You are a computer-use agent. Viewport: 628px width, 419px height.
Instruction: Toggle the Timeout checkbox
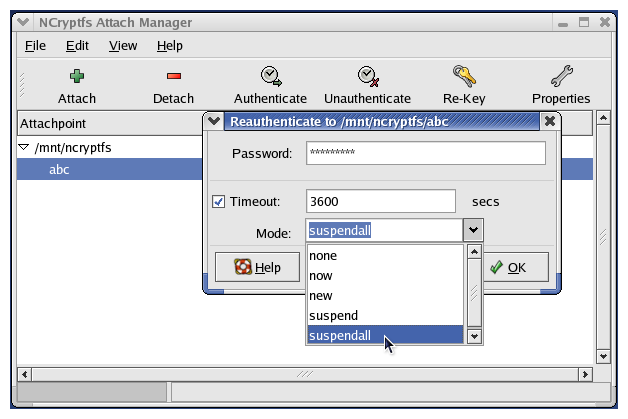218,201
